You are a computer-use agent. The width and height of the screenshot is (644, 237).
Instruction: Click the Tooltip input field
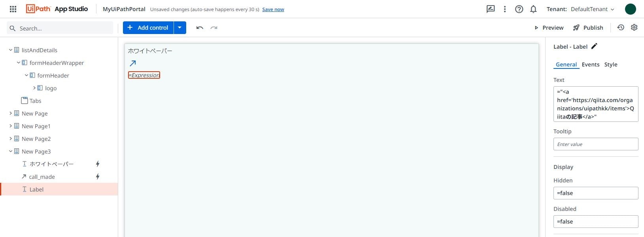point(596,144)
